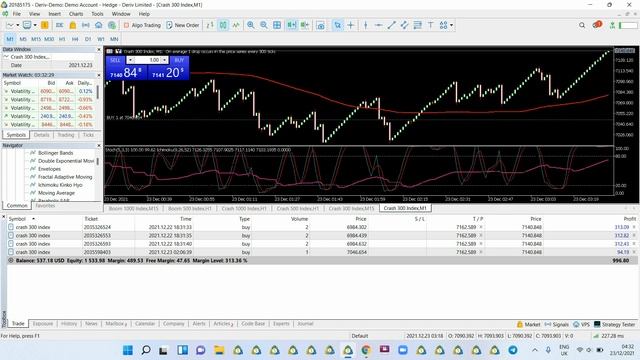
Task: Increase volume using right dropdown arrow
Action: click(164, 60)
